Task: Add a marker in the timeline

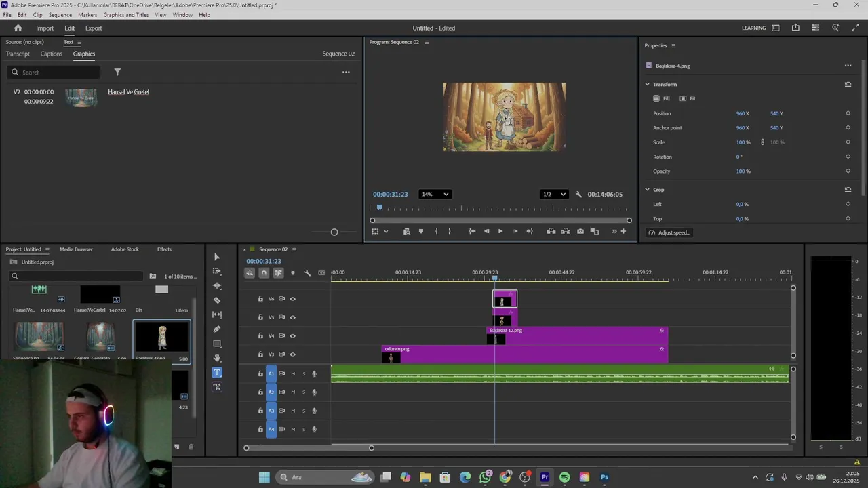Action: (x=293, y=272)
